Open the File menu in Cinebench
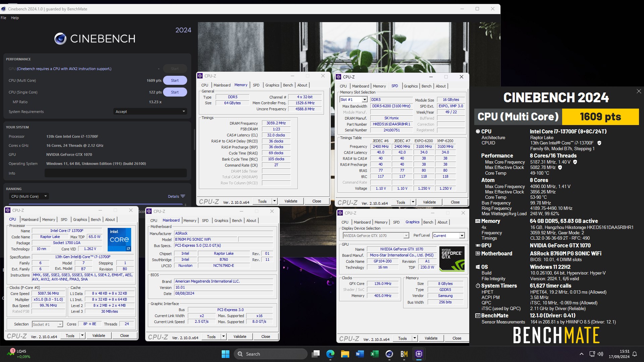 [x=3, y=18]
